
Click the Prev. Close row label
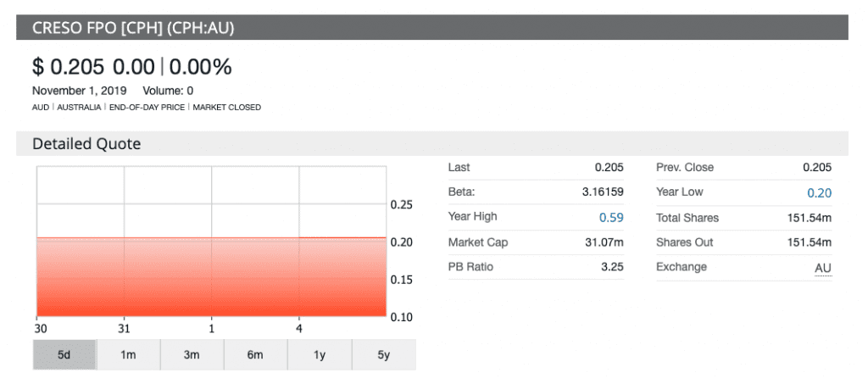(x=685, y=168)
